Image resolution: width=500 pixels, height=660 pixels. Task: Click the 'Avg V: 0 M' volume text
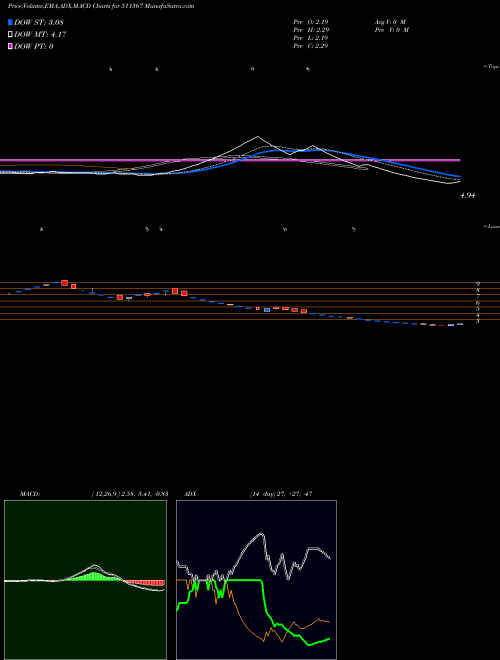[x=390, y=21]
